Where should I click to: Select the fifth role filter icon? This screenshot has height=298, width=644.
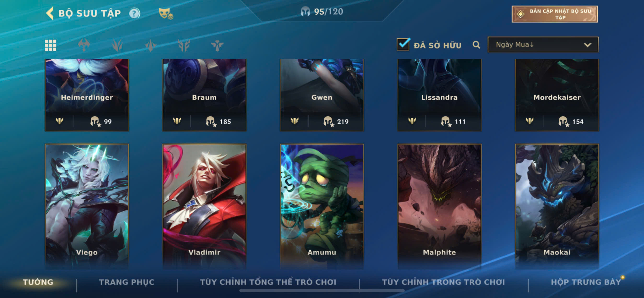pyautogui.click(x=217, y=45)
